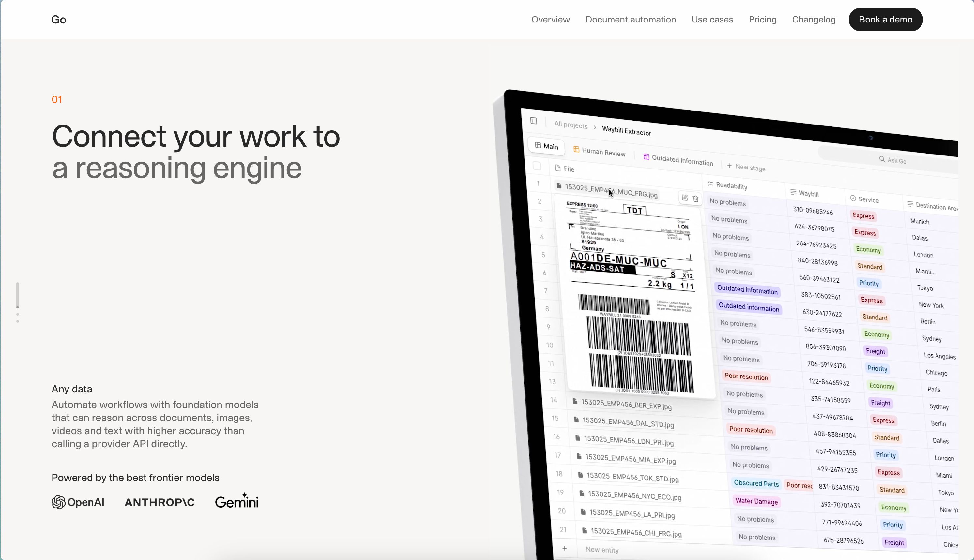The width and height of the screenshot is (974, 560).
Task: Click the File column header
Action: (x=565, y=169)
